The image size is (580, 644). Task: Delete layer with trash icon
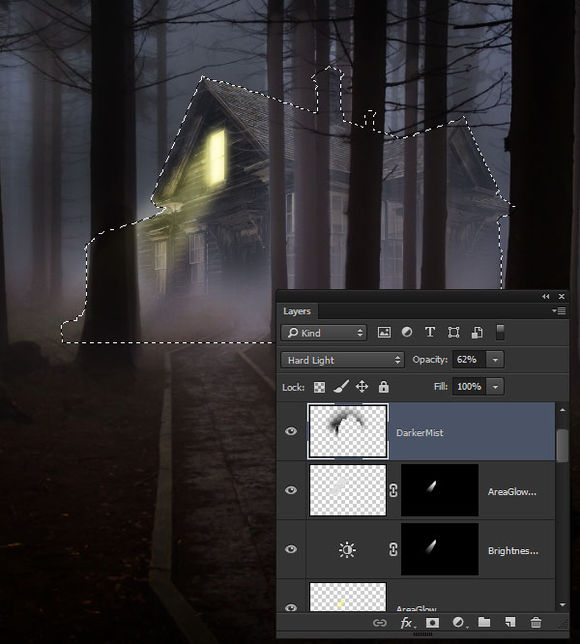coord(536,623)
